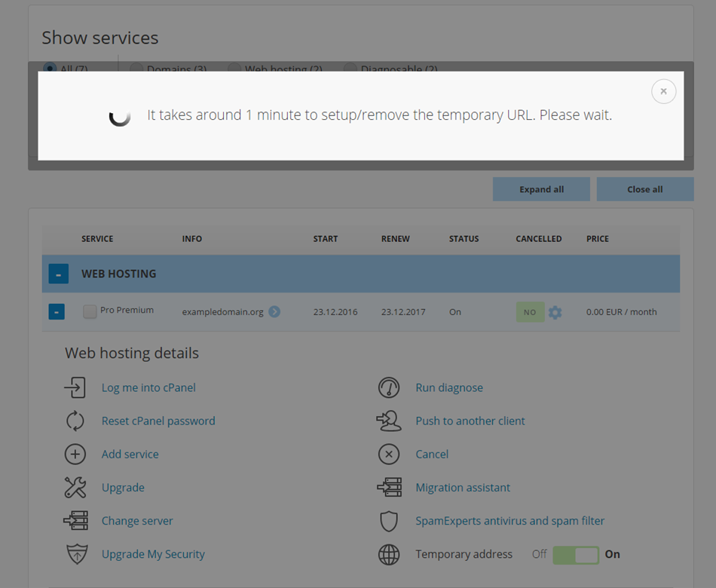The height and width of the screenshot is (588, 716).
Task: Click the NO cancelled status badge
Action: [530, 312]
